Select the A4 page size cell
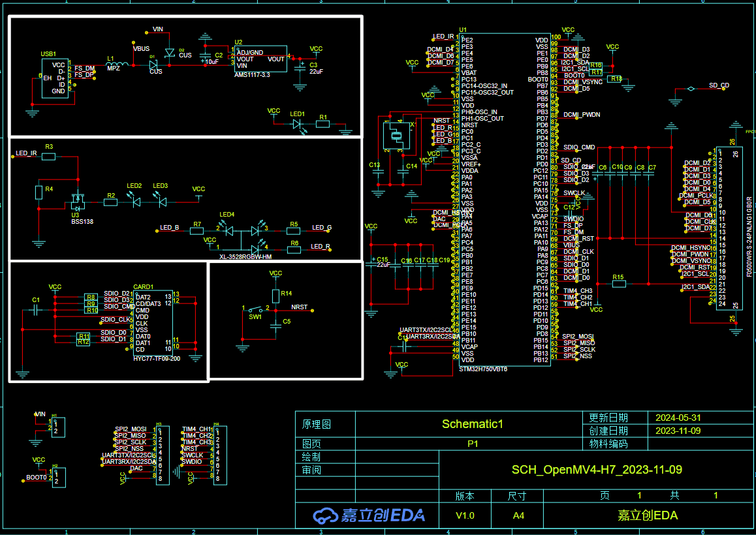Viewport: 756px width, 535px height. [517, 515]
